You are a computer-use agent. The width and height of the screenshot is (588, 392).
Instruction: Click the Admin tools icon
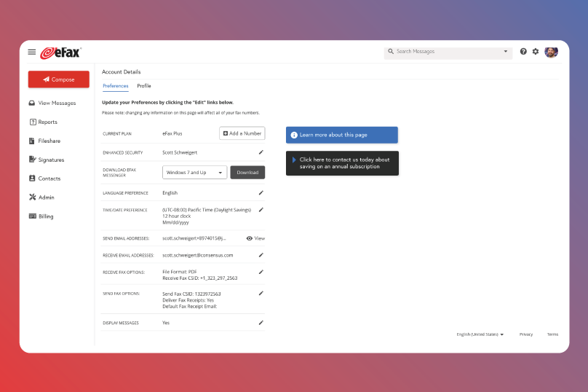click(x=32, y=197)
